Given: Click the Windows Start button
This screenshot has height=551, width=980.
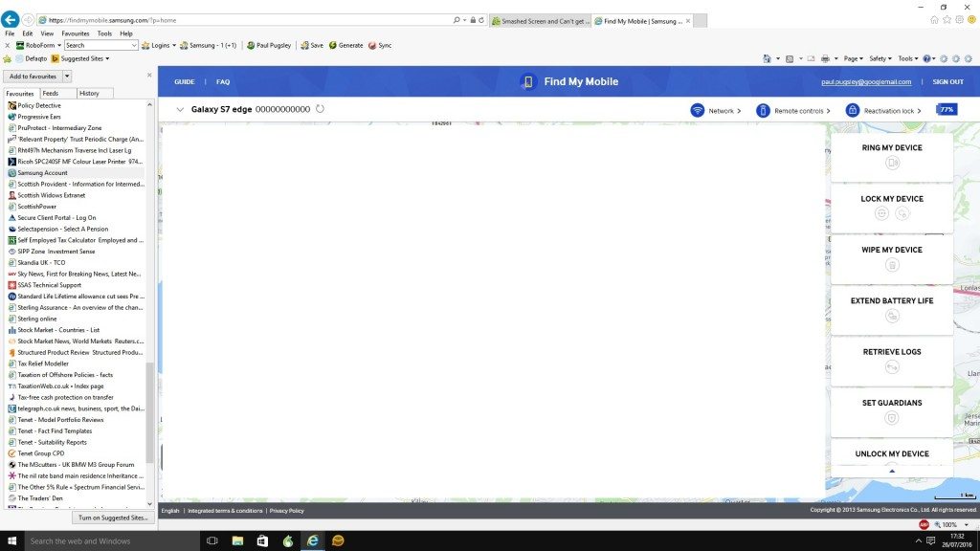Looking at the screenshot, I should 11,540.
